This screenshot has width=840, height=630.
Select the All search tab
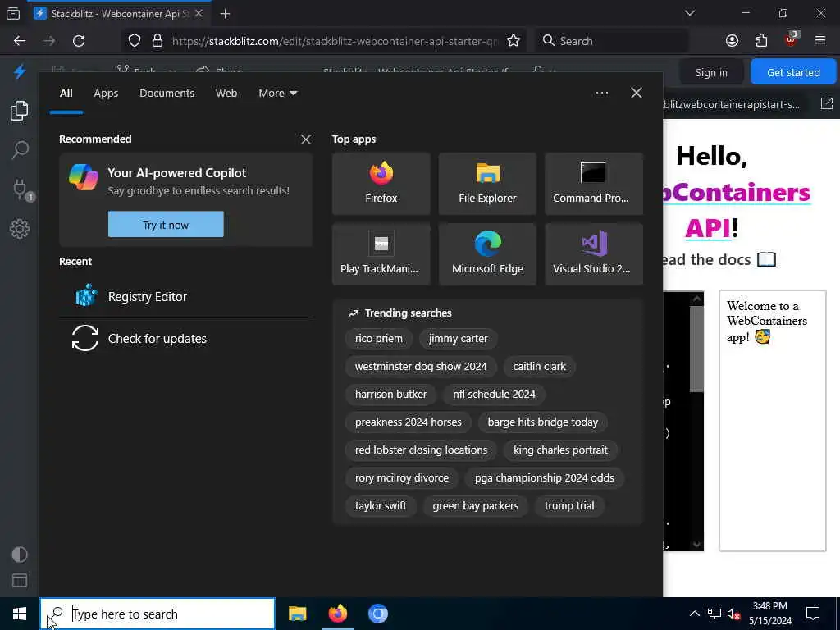66,94
